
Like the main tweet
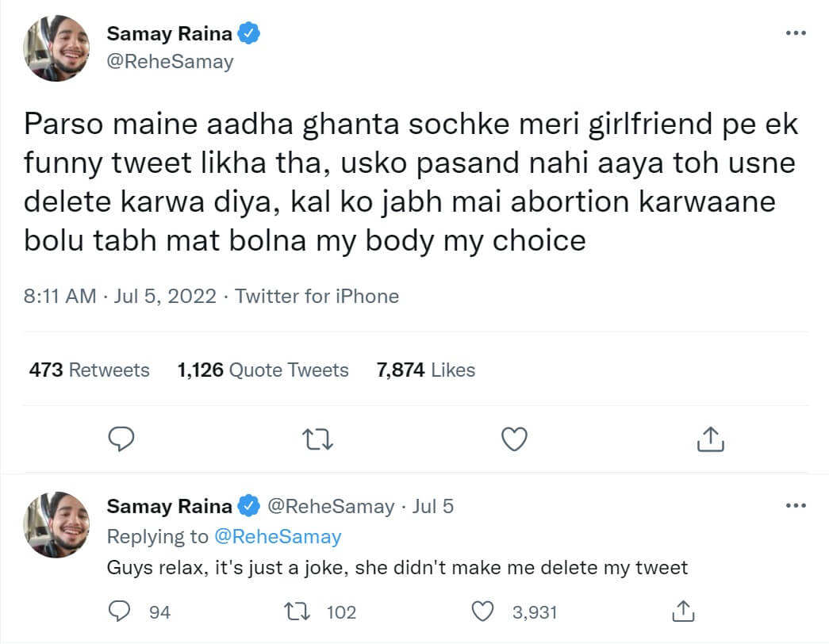(515, 439)
